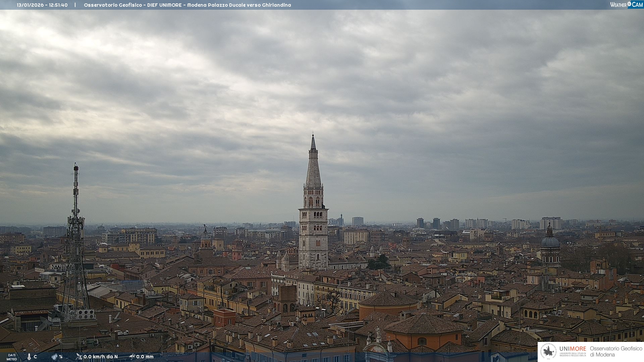Click the date and time stamp
The height and width of the screenshot is (362, 644).
(x=42, y=5)
